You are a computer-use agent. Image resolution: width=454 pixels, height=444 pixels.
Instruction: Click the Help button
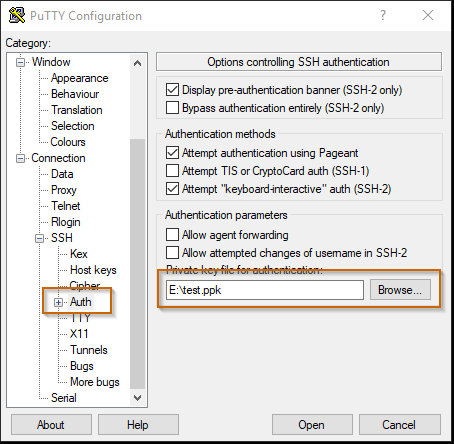(138, 425)
